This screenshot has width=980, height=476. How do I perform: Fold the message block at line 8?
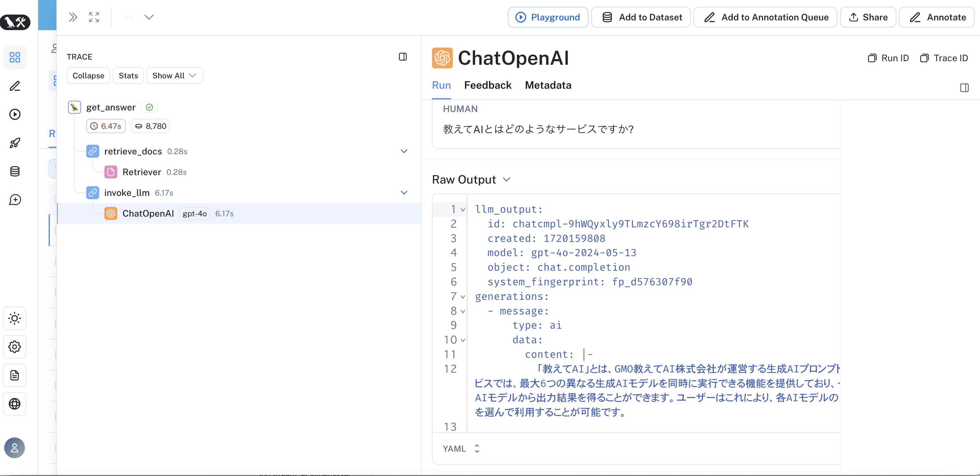click(463, 312)
